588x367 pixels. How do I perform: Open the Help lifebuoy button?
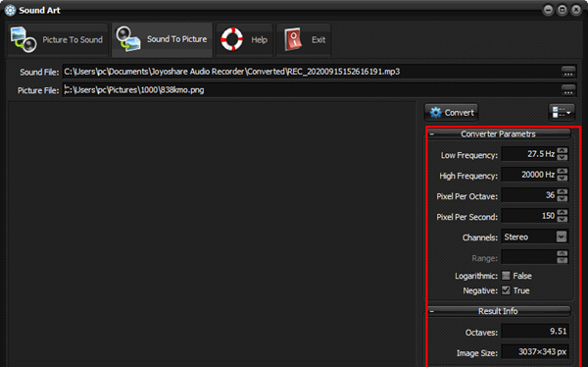pyautogui.click(x=244, y=40)
